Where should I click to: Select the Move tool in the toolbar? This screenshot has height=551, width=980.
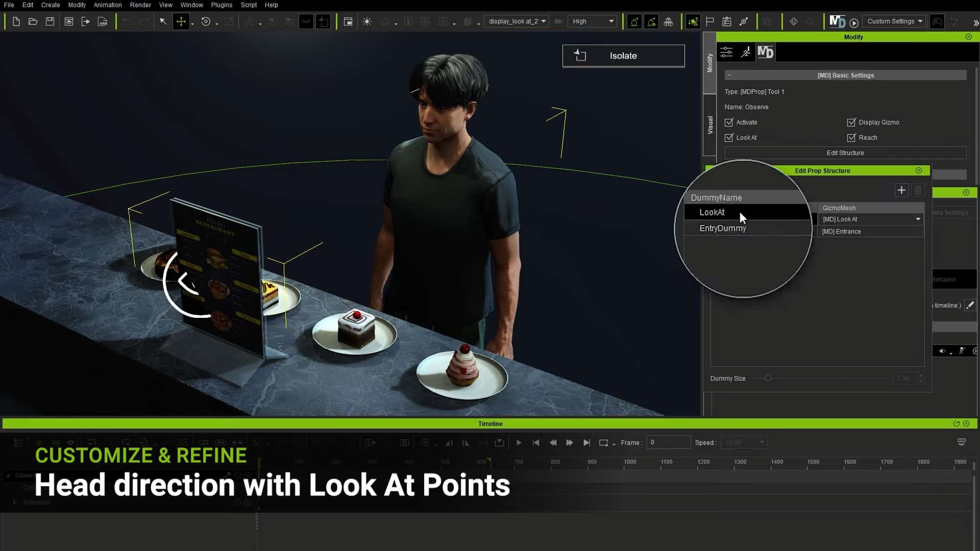click(x=181, y=21)
